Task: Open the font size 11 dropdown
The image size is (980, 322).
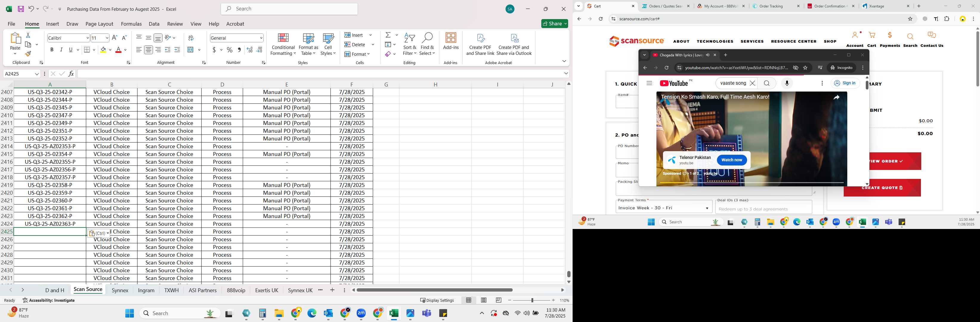Action: (107, 38)
